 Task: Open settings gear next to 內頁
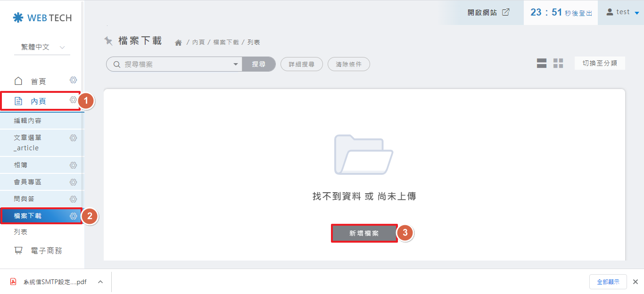tap(73, 100)
